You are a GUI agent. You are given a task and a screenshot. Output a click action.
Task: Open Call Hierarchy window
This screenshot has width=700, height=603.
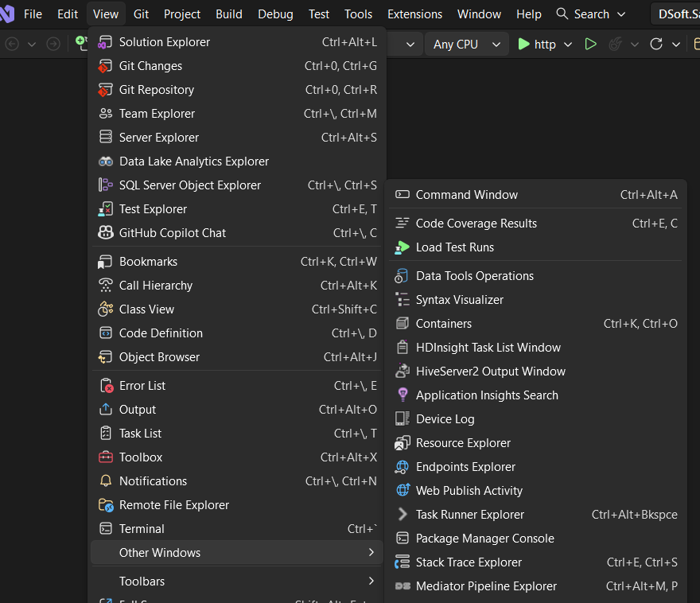pyautogui.click(x=236, y=286)
